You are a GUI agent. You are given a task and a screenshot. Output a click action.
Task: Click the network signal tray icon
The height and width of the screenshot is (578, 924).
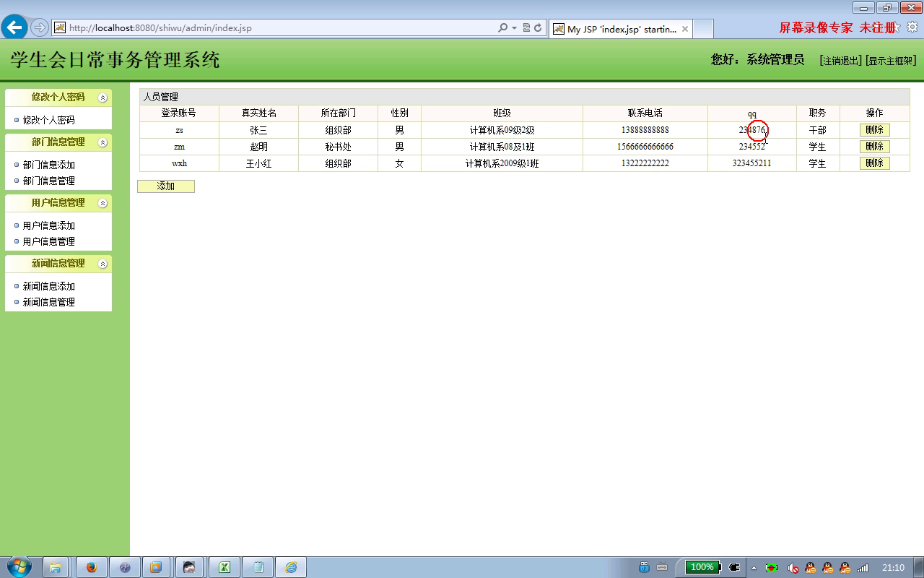863,568
